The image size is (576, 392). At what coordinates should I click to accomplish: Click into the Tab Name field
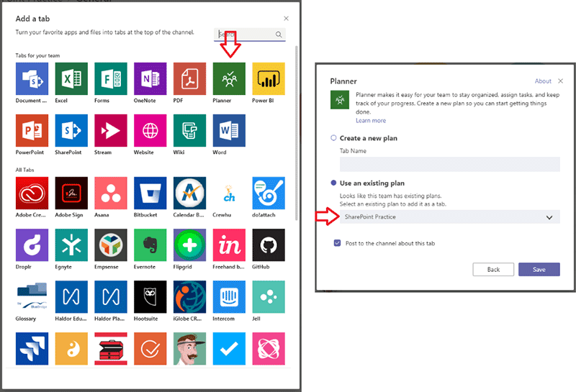tap(449, 164)
